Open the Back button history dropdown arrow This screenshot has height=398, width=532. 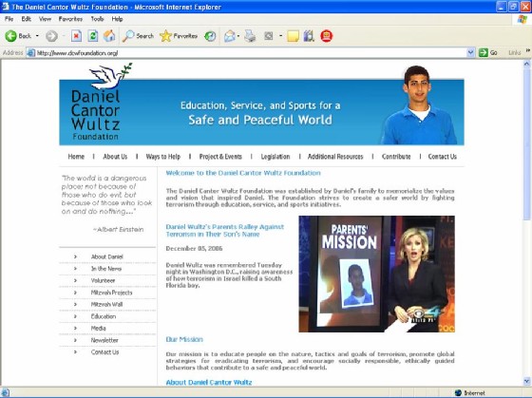pos(37,36)
